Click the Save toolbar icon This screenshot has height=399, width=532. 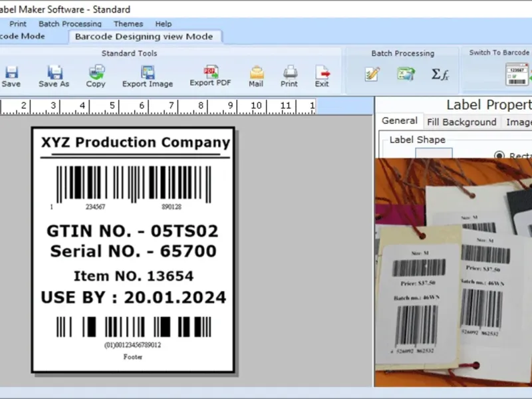click(11, 72)
